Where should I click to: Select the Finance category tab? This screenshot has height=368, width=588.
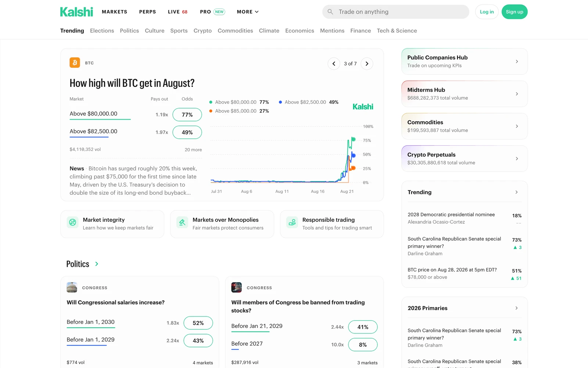361,31
